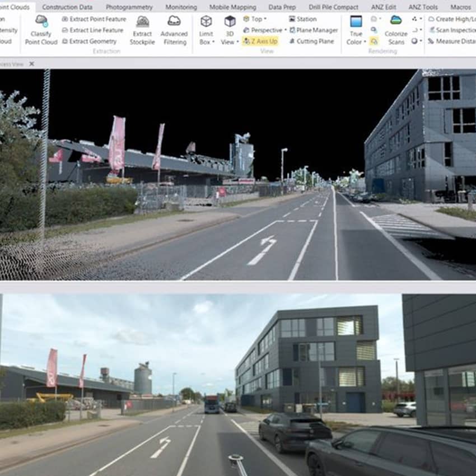
Task: Toggle the Z Axis Up option
Action: [x=260, y=41]
